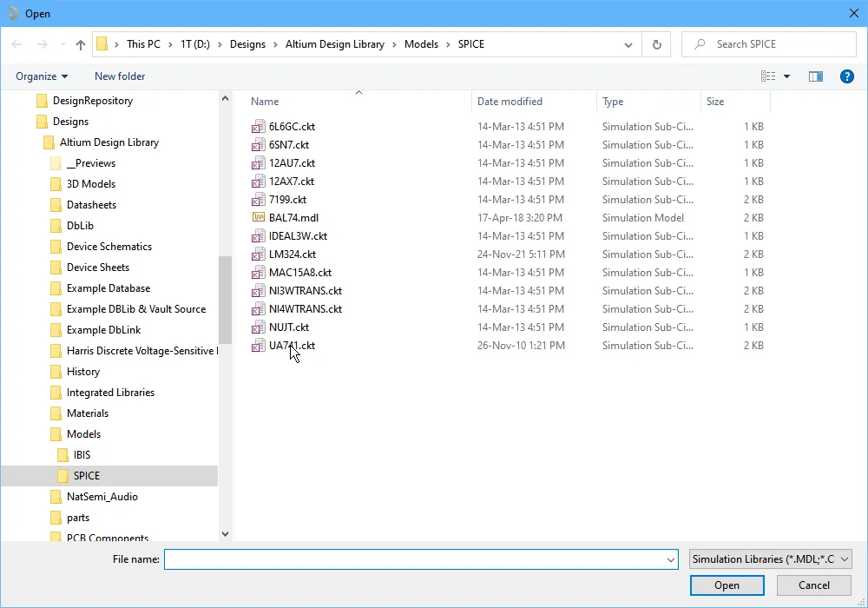868x608 pixels.
Task: Expand the Organize dropdown menu
Action: pos(42,76)
